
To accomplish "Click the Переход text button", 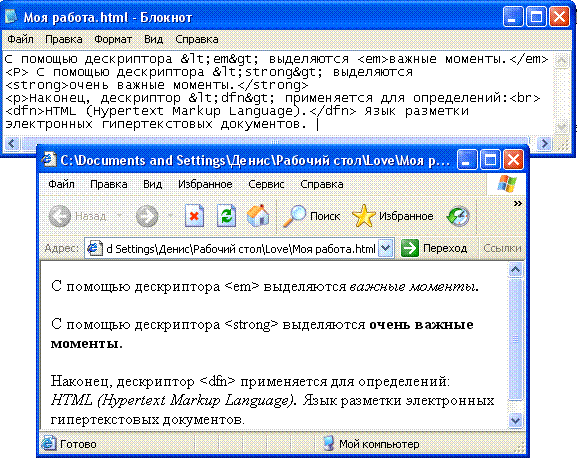I will (x=445, y=248).
